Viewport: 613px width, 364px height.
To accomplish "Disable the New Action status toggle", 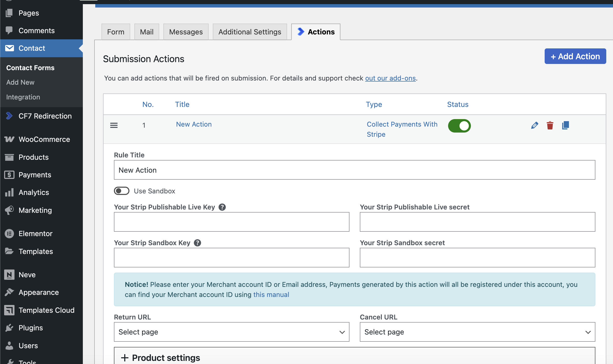I will (459, 126).
